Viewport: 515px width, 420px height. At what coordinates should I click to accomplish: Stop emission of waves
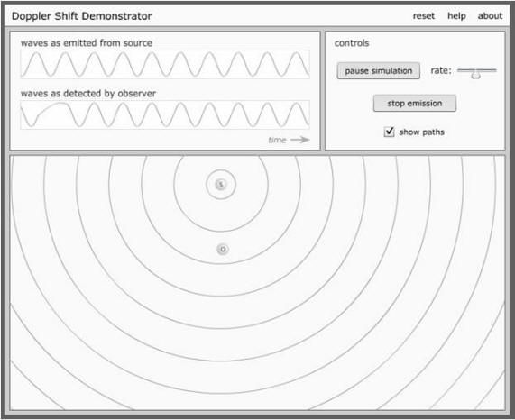tap(415, 104)
